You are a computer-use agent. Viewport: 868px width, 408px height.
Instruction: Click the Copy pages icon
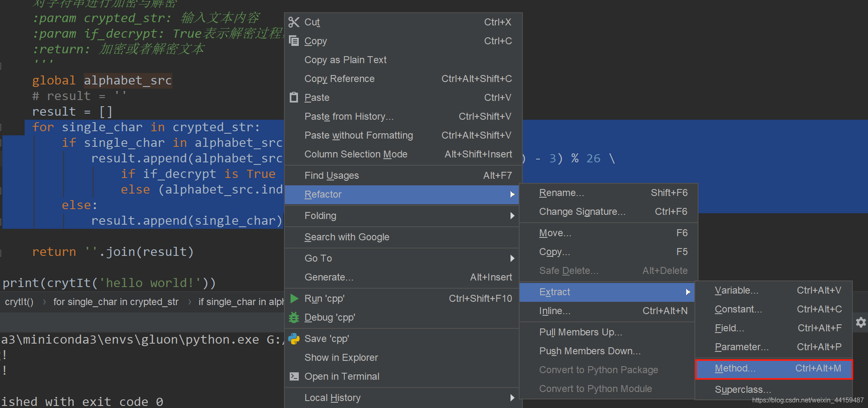click(294, 41)
